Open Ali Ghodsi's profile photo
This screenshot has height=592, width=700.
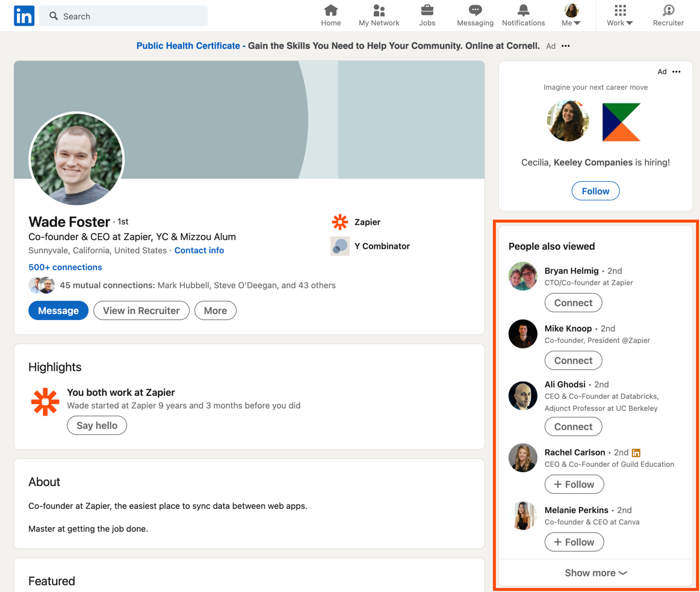click(x=523, y=396)
